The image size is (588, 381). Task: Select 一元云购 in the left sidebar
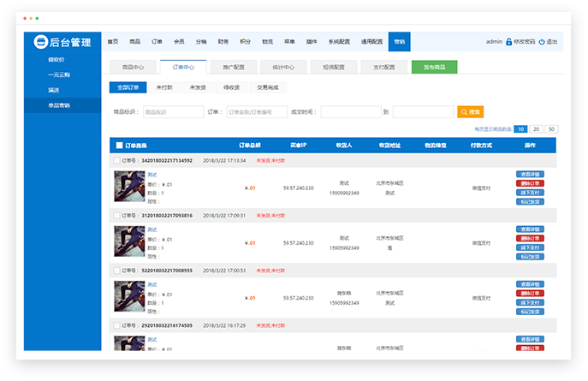(x=61, y=74)
